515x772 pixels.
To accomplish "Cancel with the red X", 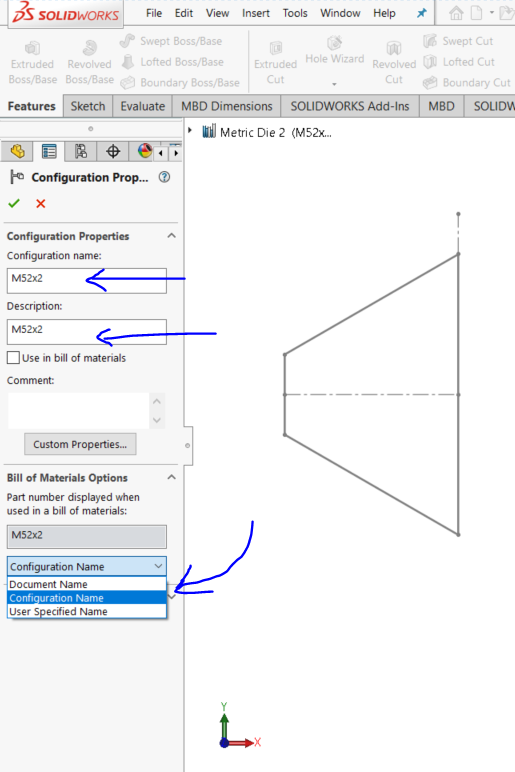I will (41, 203).
